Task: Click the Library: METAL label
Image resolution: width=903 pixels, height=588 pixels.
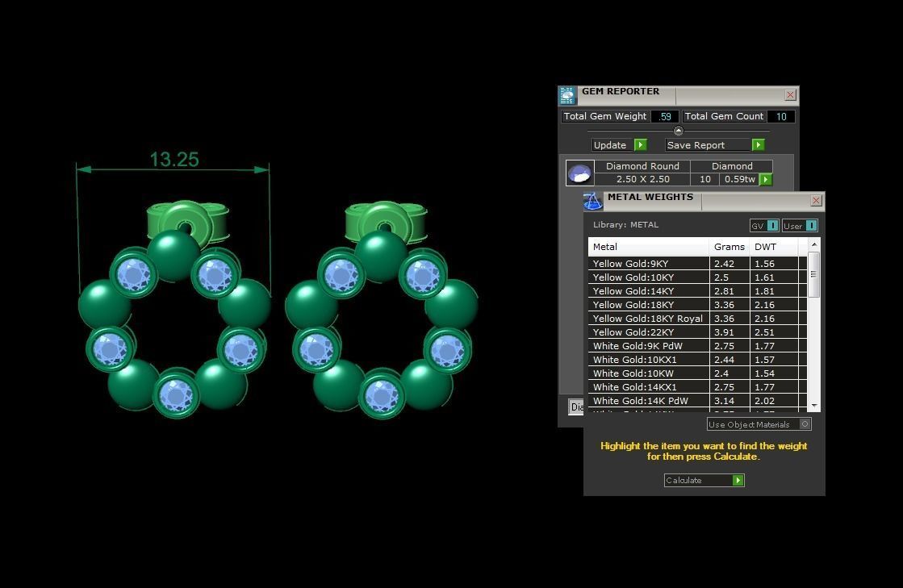Action: click(625, 225)
